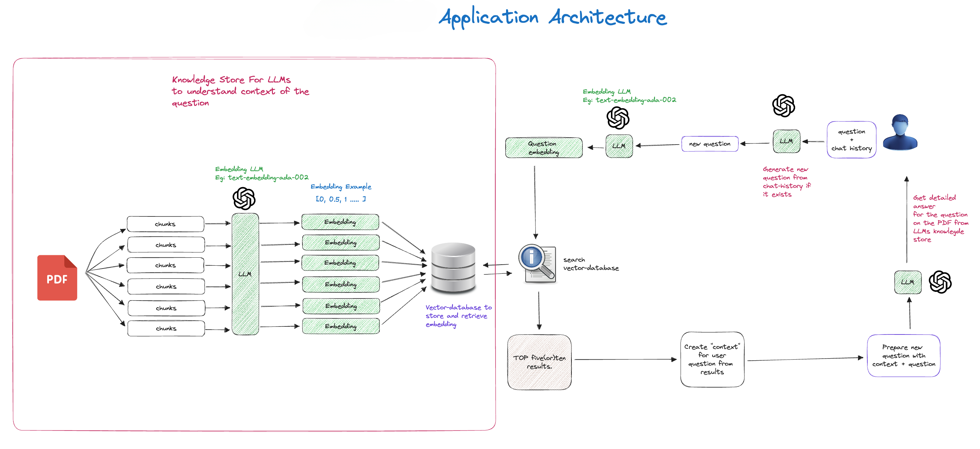Click the LLM box left of question + chat history

786,141
